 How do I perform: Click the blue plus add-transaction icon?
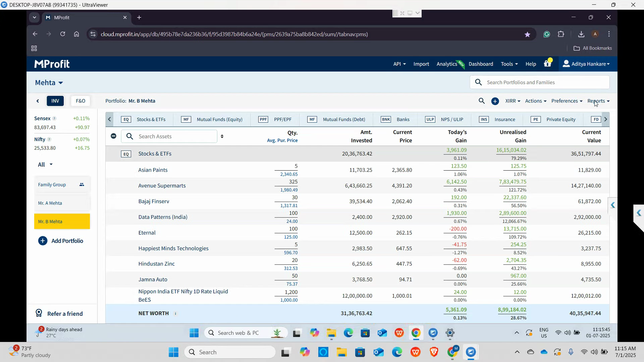(x=495, y=101)
